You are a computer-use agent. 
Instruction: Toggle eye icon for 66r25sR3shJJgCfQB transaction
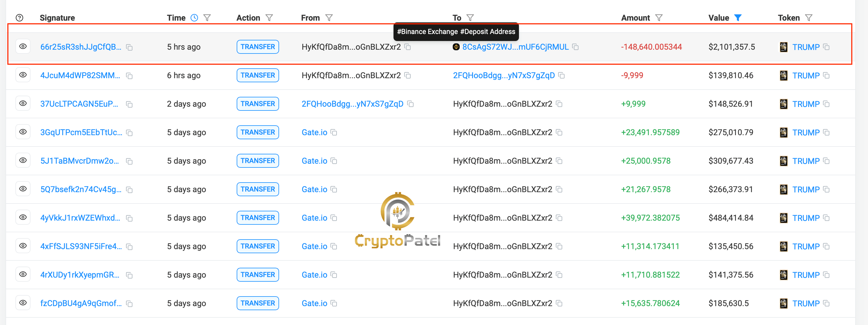pyautogui.click(x=23, y=47)
